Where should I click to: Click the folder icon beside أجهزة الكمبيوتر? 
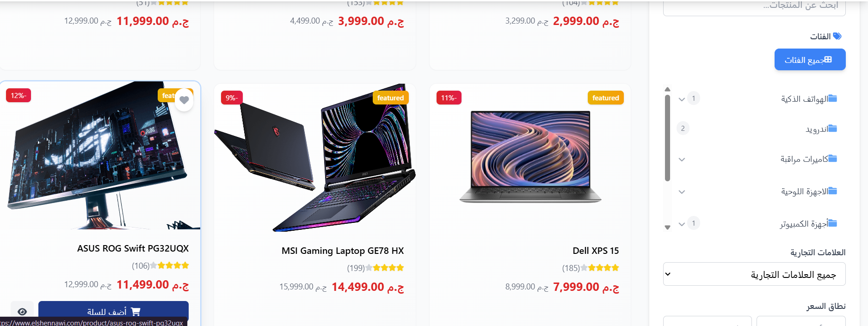pyautogui.click(x=832, y=223)
